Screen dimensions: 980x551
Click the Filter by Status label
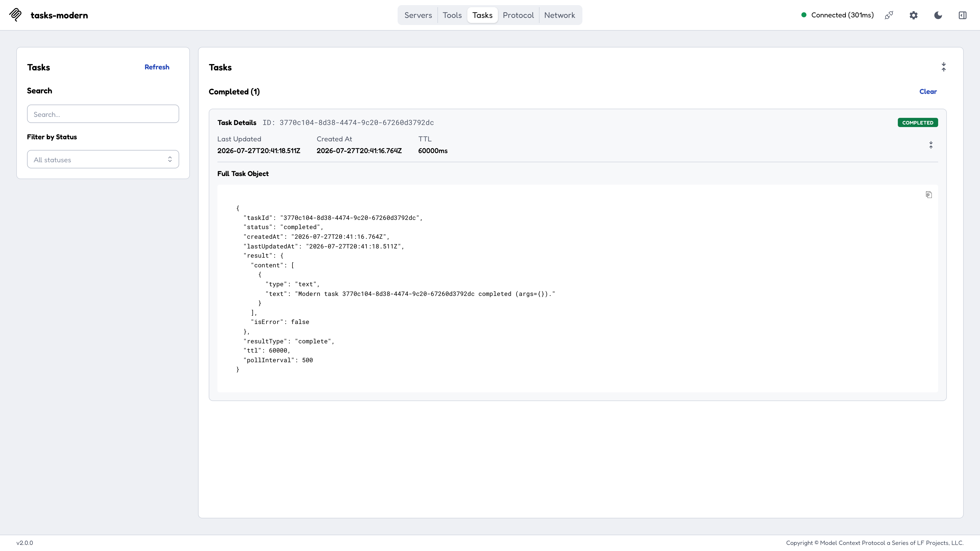click(52, 137)
